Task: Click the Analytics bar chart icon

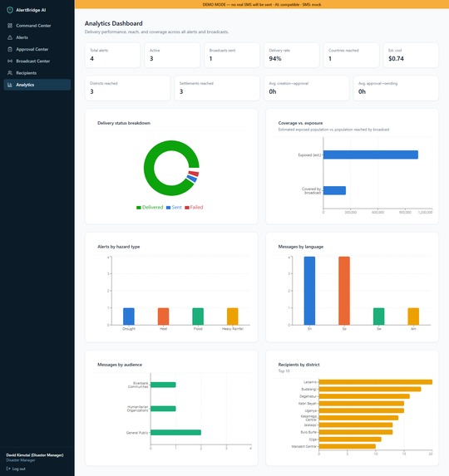Action: point(10,85)
